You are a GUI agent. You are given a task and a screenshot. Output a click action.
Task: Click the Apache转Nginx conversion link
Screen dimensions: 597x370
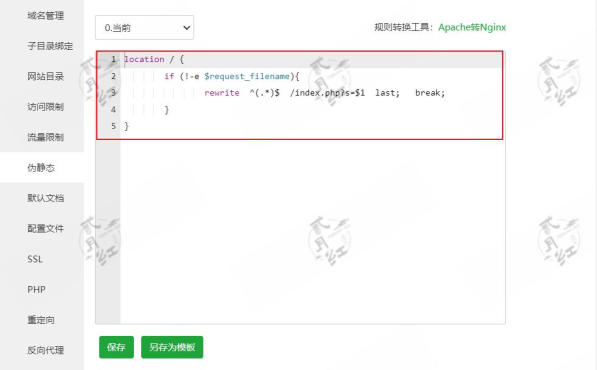(472, 27)
